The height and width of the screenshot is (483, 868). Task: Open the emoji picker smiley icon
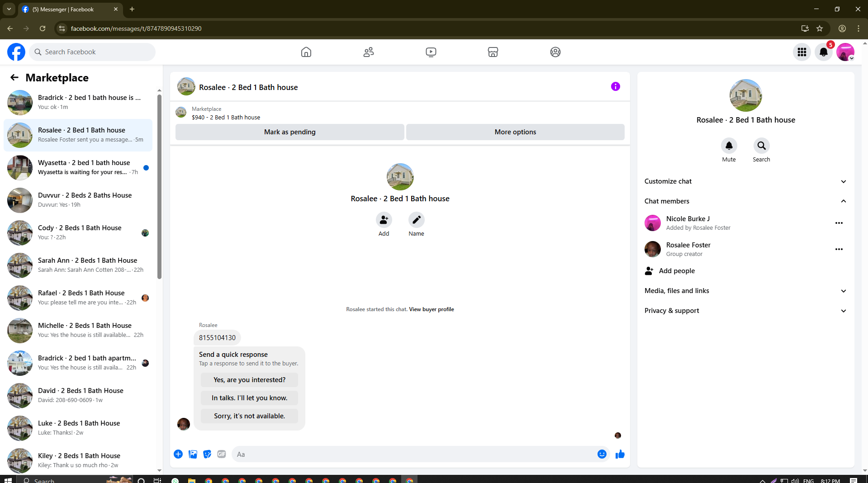pos(602,454)
